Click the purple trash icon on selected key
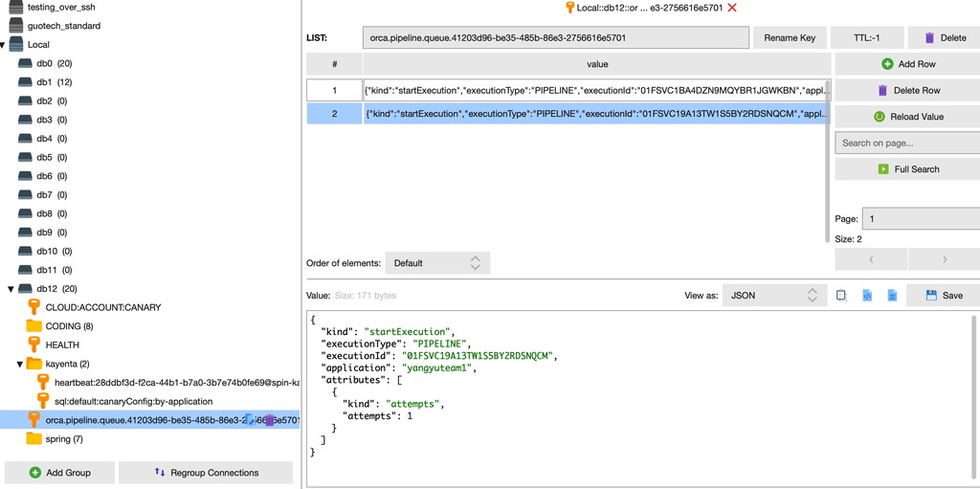 (x=270, y=420)
